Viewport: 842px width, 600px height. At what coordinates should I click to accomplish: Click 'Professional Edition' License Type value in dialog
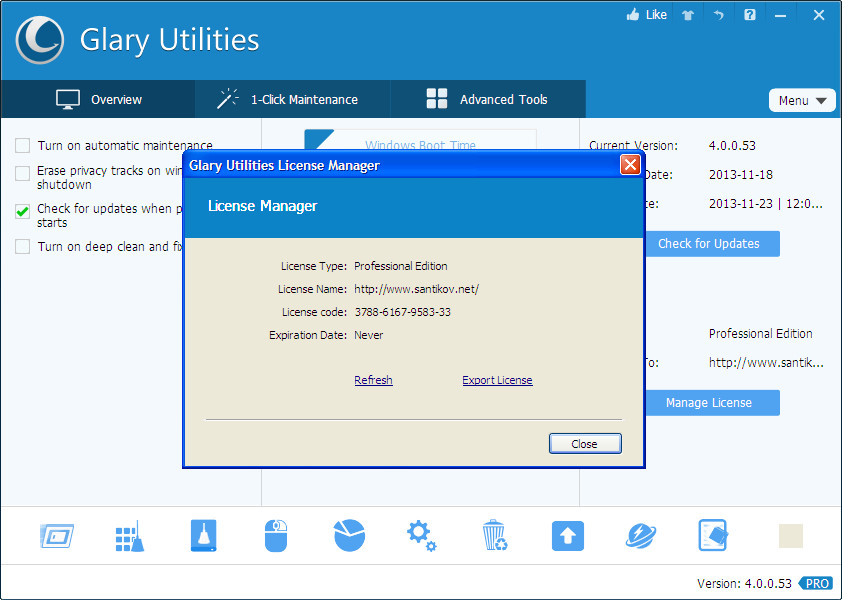(401, 266)
